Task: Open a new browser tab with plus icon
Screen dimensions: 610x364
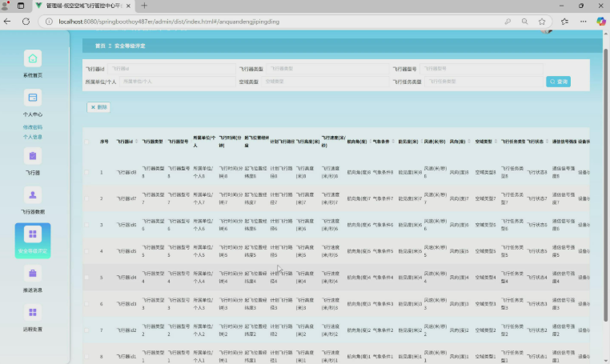Action: pos(144,6)
